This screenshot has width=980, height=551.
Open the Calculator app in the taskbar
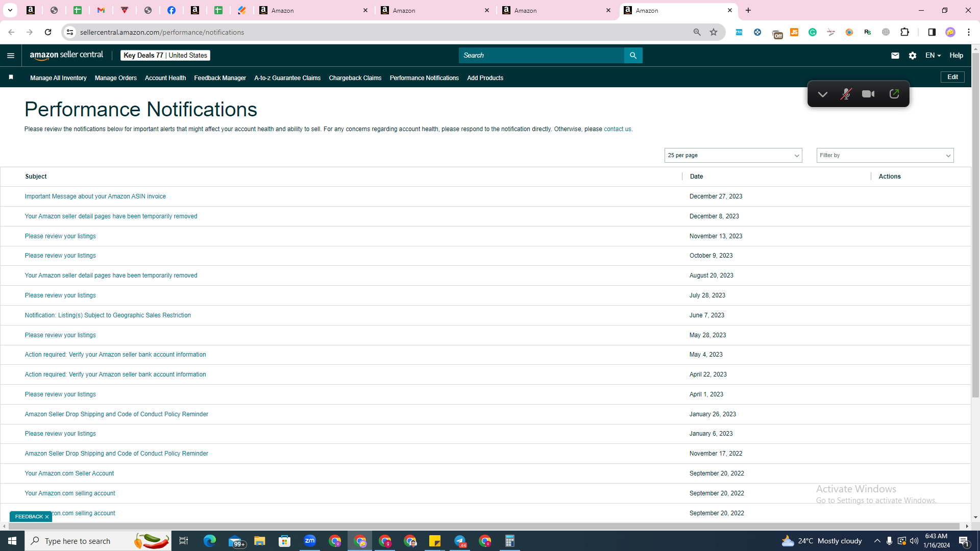click(510, 541)
